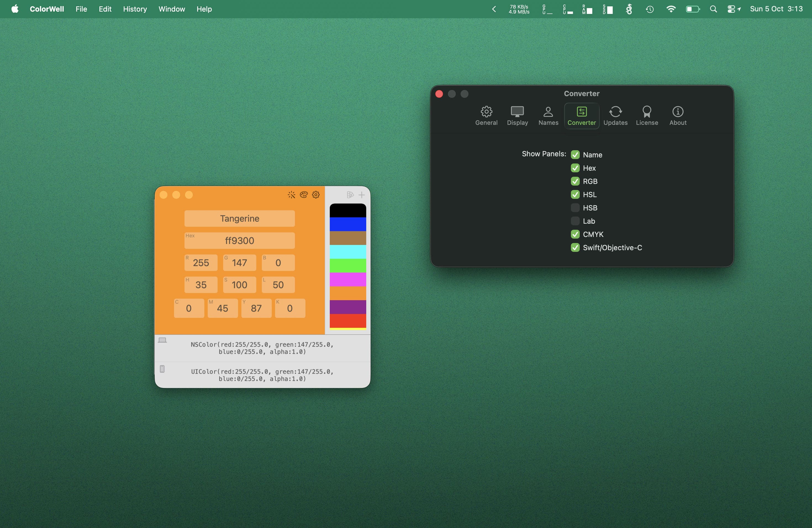
Task: Click the Hex field showing ff9300
Action: [x=239, y=241]
